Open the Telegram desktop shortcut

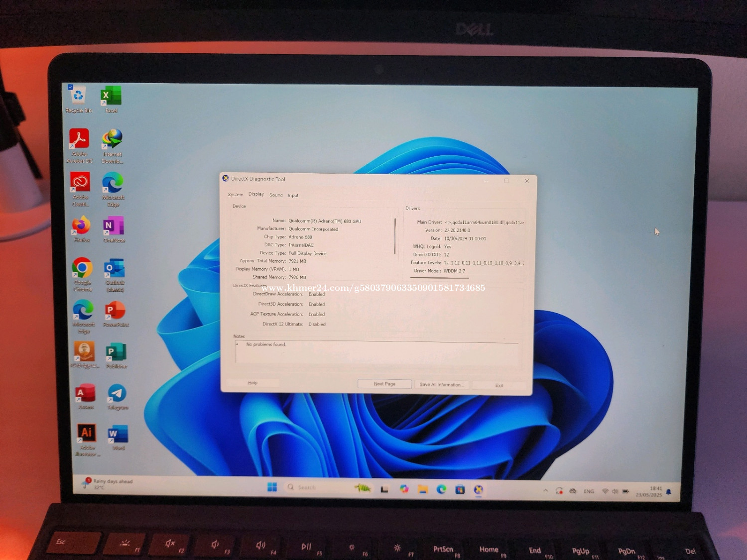pos(118,397)
